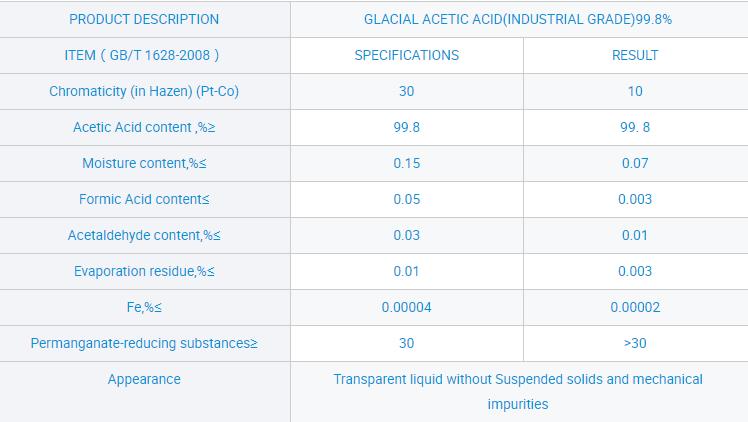Screen dimensions: 748x422
Task: Click the RESULT column header
Action: coord(634,55)
